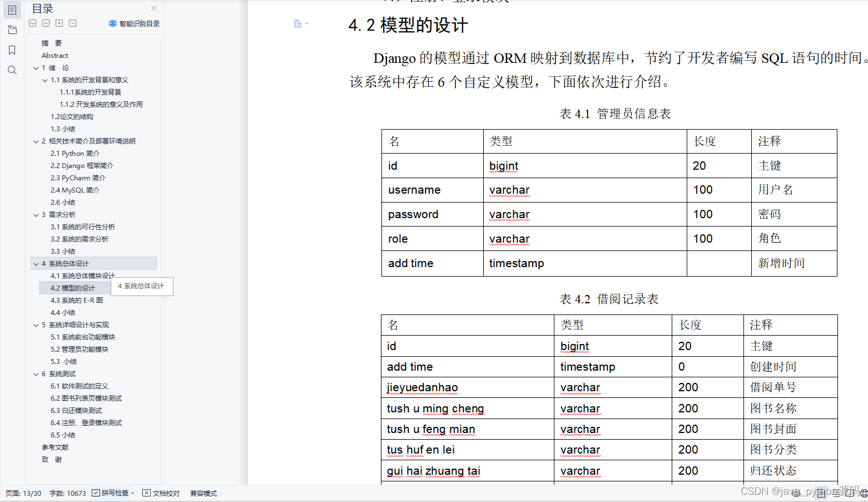Click the 表 4.2 借阅记录表 caption
The image size is (868, 502).
point(609,299)
